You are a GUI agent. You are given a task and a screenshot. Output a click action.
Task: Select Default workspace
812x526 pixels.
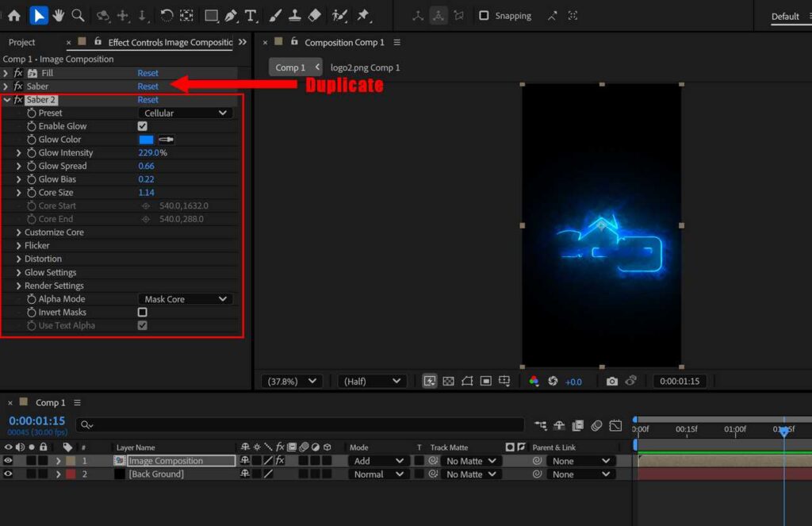[785, 16]
